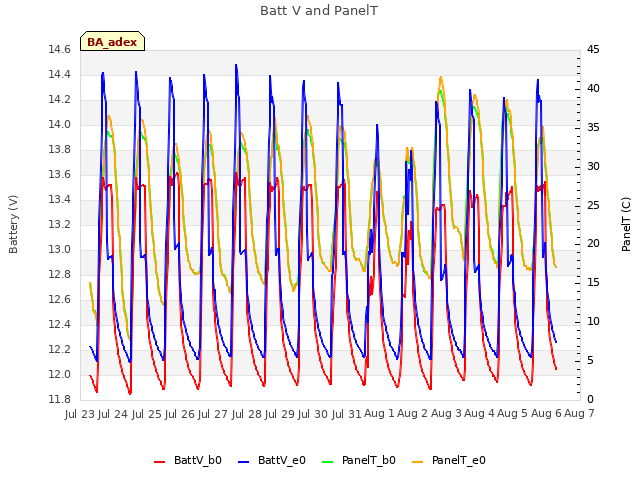
Task: Click the orange PanelT_e0 legend swatch
Action: pos(418,462)
